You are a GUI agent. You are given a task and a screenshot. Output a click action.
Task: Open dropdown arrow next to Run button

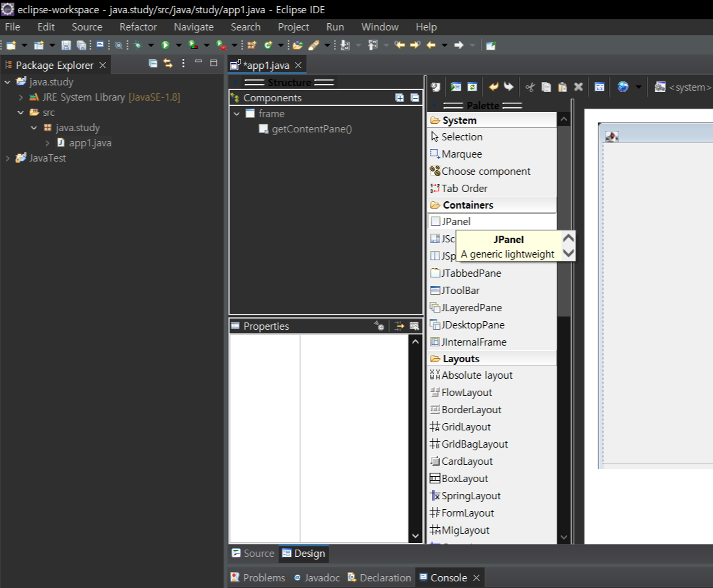click(x=179, y=45)
